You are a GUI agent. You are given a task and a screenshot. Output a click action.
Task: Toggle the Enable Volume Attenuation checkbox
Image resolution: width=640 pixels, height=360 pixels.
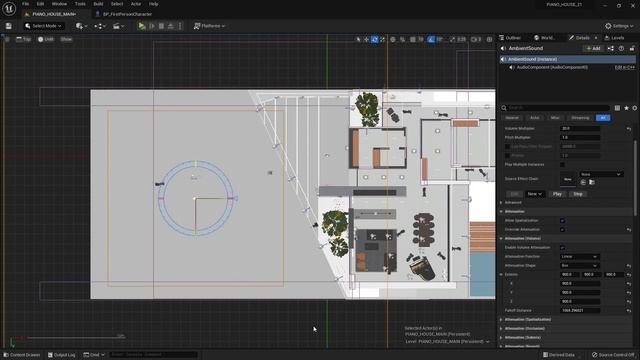tap(562, 247)
